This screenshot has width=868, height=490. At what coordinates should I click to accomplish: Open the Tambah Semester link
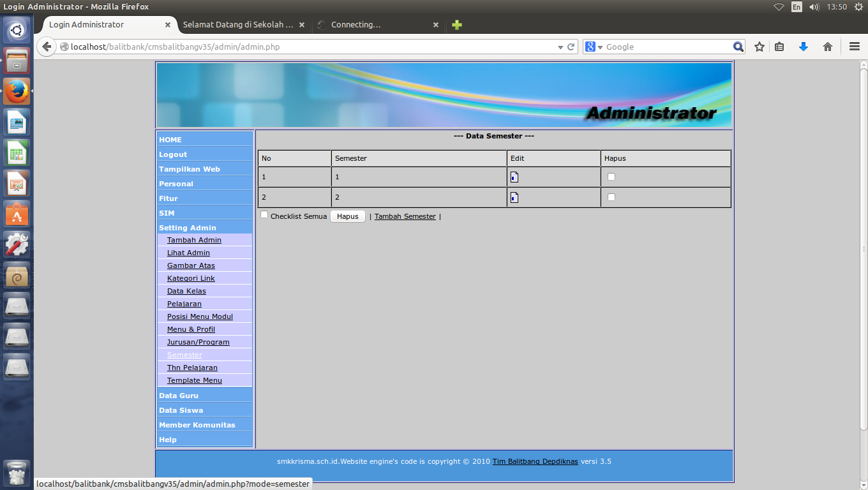click(405, 216)
